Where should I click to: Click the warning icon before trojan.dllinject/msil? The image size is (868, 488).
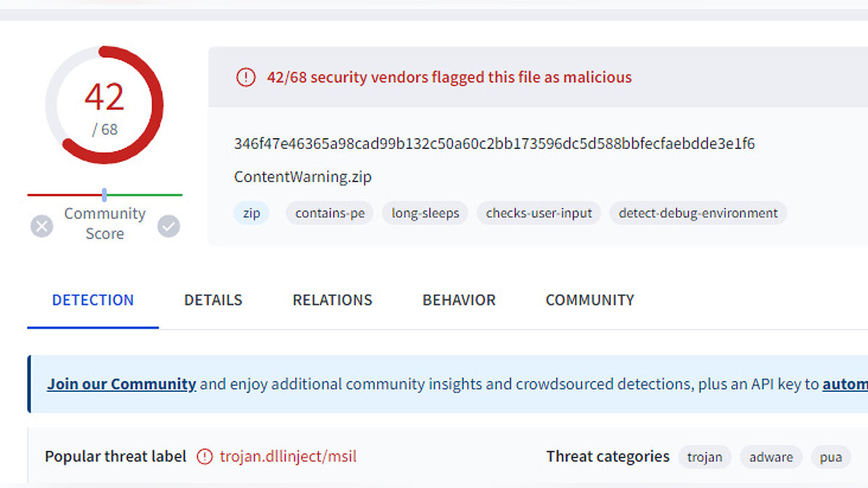pyautogui.click(x=205, y=457)
